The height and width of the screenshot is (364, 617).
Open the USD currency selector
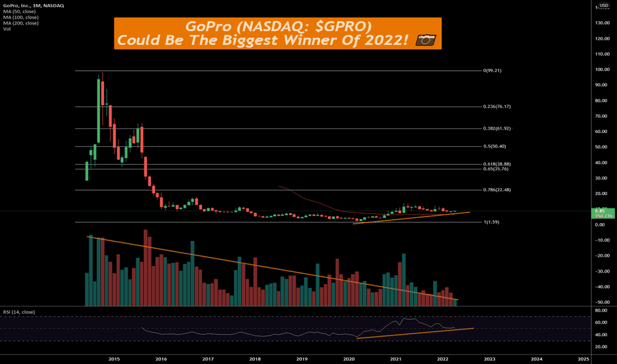pyautogui.click(x=604, y=5)
